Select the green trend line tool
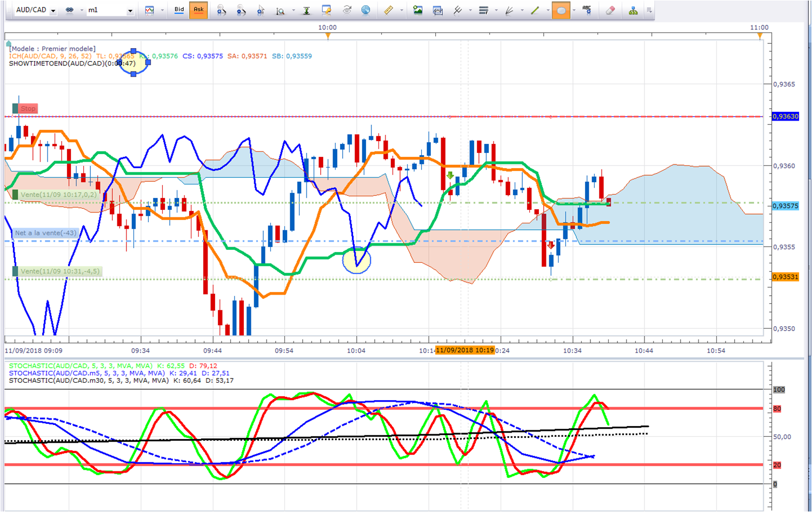Screen dimensions: 812x512 tap(535, 10)
